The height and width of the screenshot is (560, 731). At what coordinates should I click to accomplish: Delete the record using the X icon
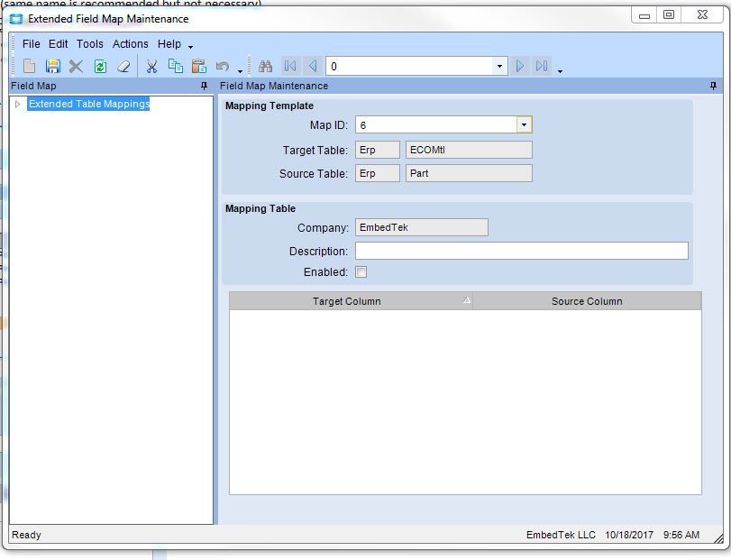coord(76,66)
